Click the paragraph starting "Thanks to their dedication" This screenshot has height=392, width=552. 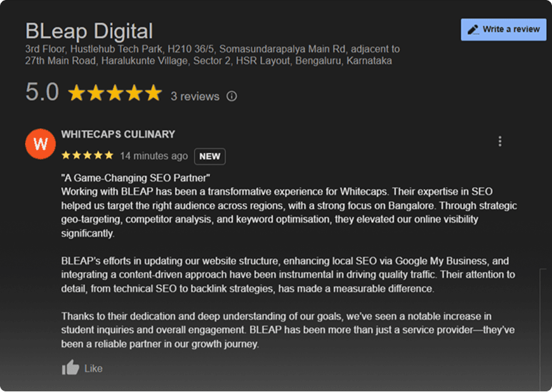tap(288, 330)
